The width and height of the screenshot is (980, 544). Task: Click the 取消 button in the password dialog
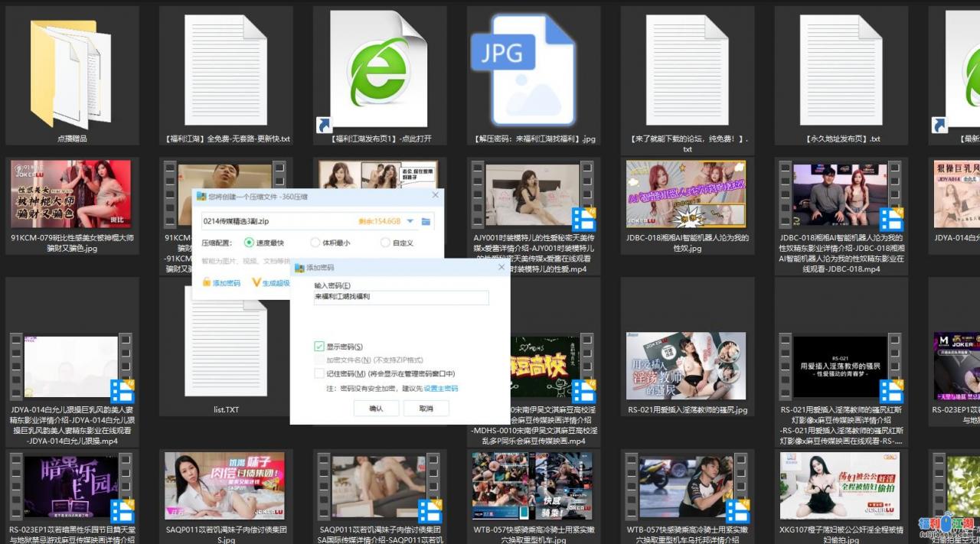[426, 409]
